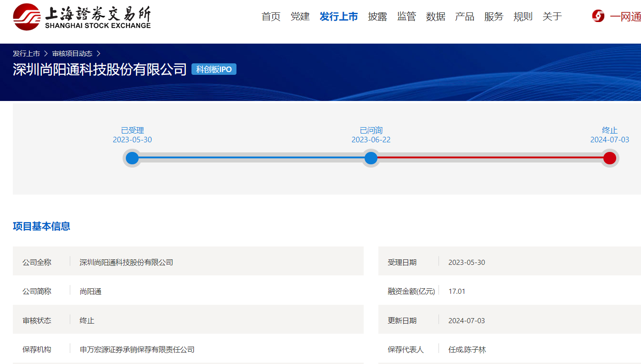This screenshot has width=641, height=364.
Task: Open the 产品 menu item
Action: coord(465,17)
